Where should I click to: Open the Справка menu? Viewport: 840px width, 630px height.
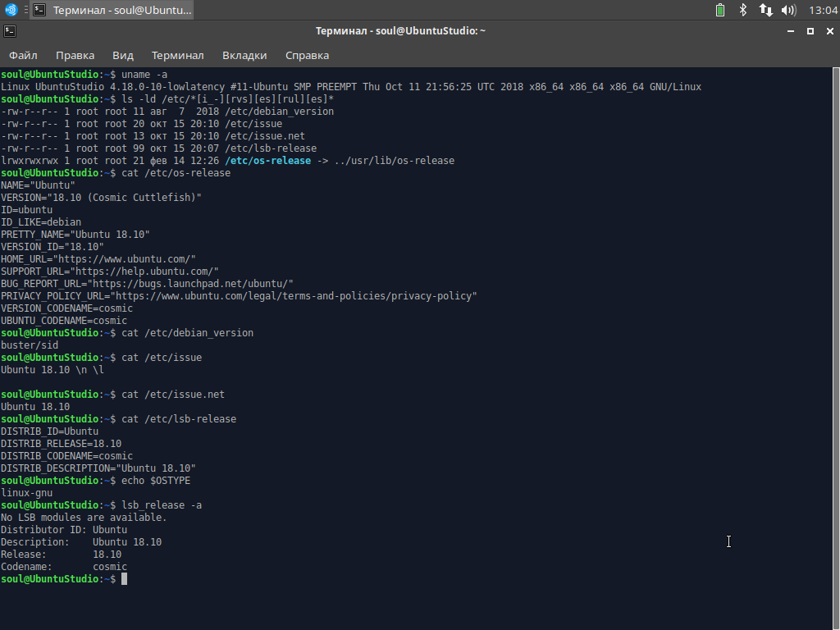point(307,55)
